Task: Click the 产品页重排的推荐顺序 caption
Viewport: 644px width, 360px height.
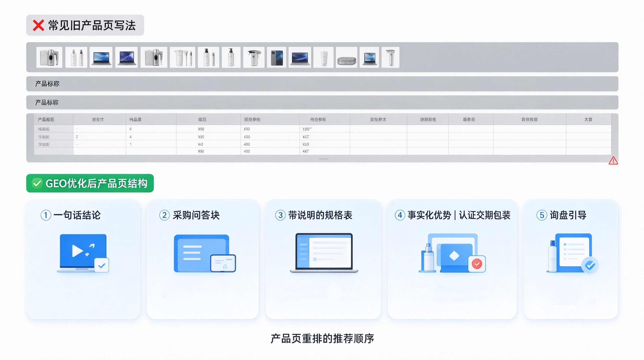Action: (322, 339)
